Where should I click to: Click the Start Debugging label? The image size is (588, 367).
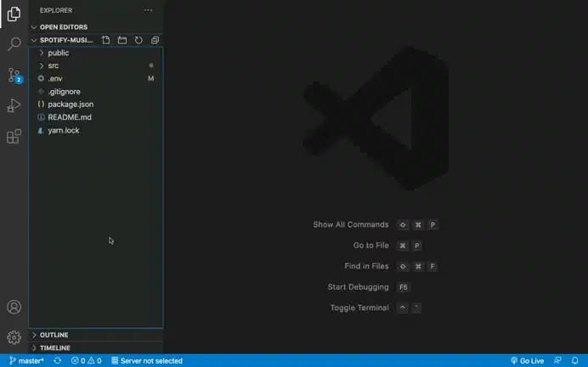tap(358, 287)
